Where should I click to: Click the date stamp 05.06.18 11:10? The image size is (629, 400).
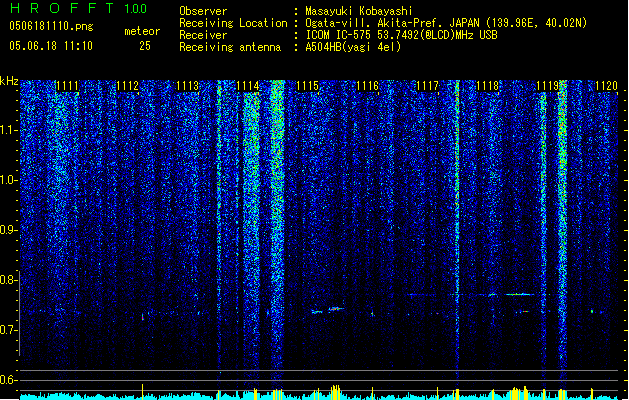51,46
